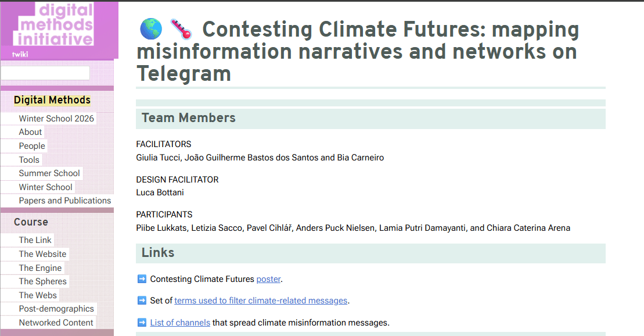Select Networked Content in sidebar
Image resolution: width=644 pixels, height=336 pixels.
pyautogui.click(x=56, y=323)
